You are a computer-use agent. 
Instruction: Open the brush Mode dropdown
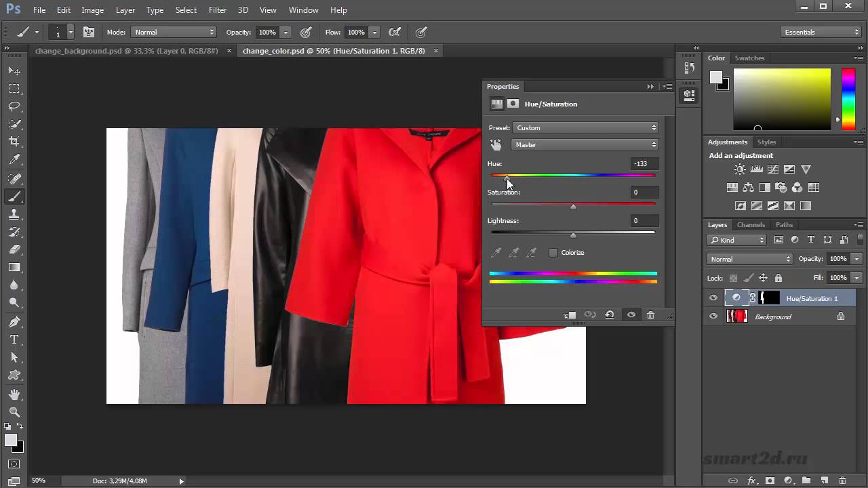point(174,32)
